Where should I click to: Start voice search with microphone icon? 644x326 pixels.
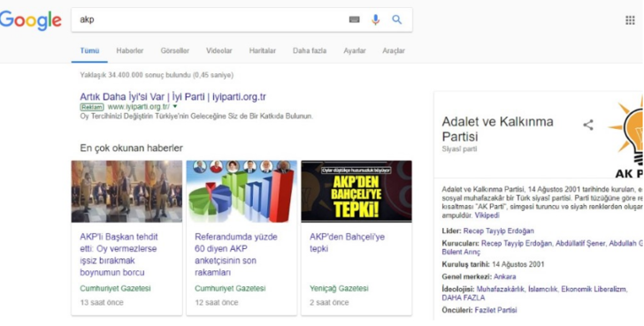click(x=375, y=19)
